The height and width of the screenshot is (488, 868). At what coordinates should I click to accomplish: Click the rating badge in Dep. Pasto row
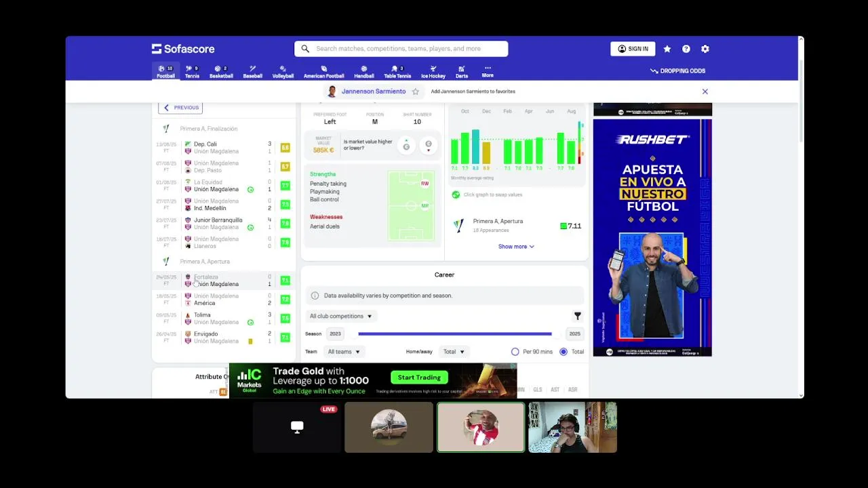coord(285,167)
